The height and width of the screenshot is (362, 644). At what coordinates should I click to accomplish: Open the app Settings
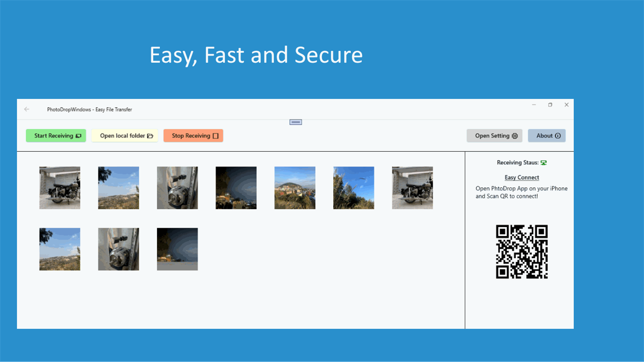pyautogui.click(x=494, y=136)
